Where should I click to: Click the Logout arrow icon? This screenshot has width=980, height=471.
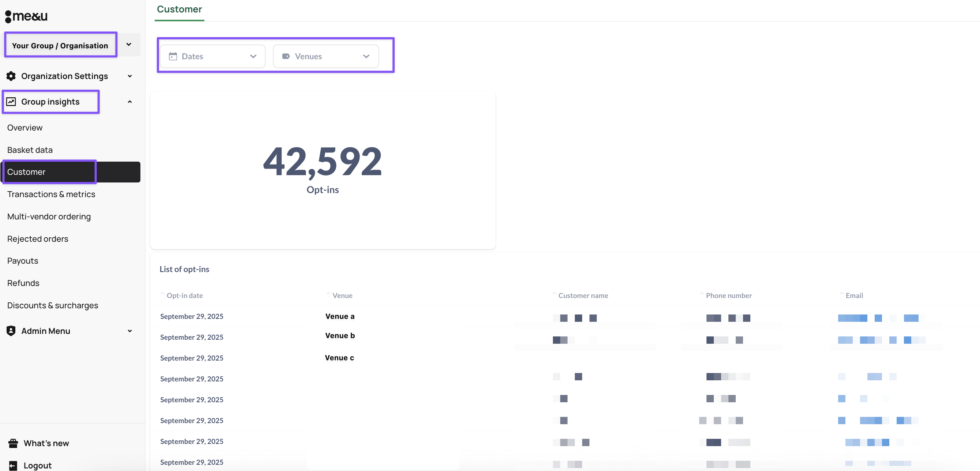13,465
